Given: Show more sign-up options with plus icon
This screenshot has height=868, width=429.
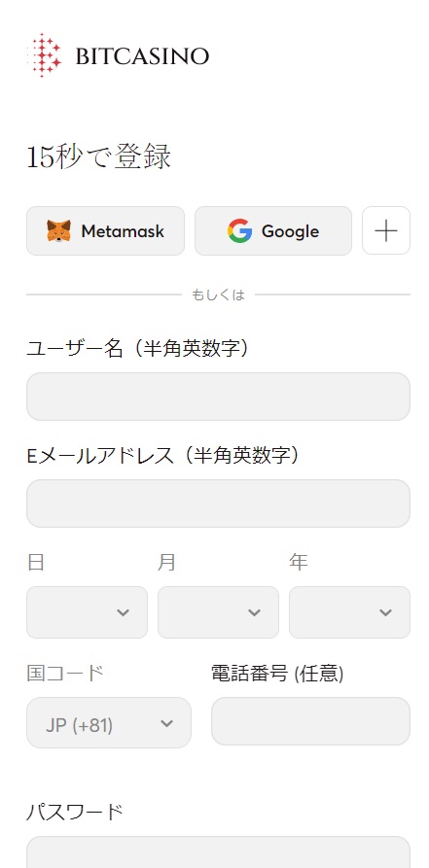Looking at the screenshot, I should coord(386,230).
